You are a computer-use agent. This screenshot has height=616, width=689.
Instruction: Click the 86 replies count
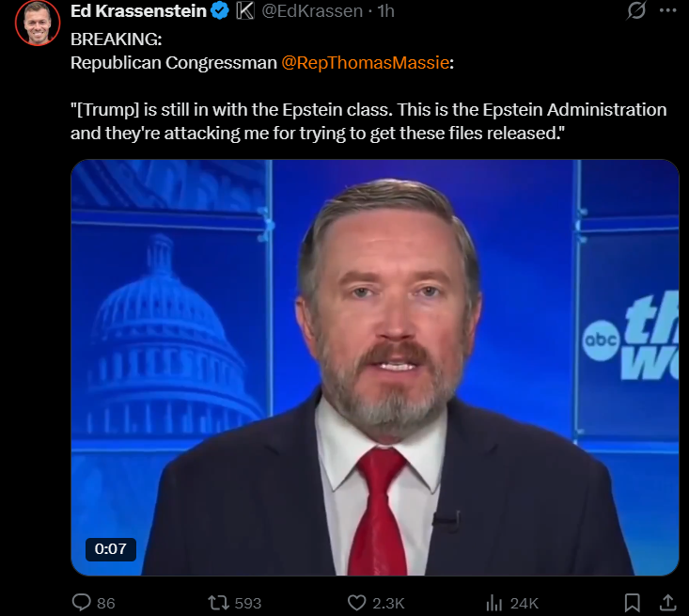[x=106, y=603]
